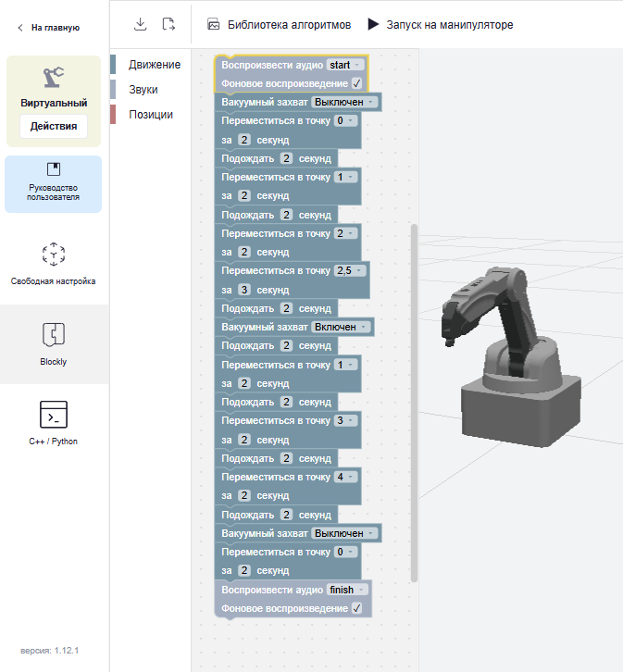The width and height of the screenshot is (623, 672).
Task: Click the export file icon
Action: click(x=168, y=24)
